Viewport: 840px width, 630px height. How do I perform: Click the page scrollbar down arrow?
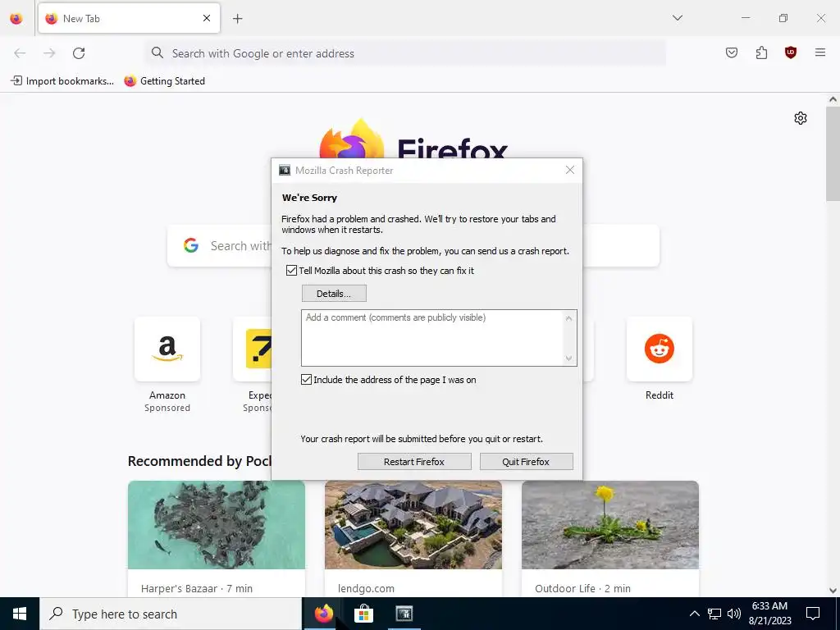click(x=833, y=591)
